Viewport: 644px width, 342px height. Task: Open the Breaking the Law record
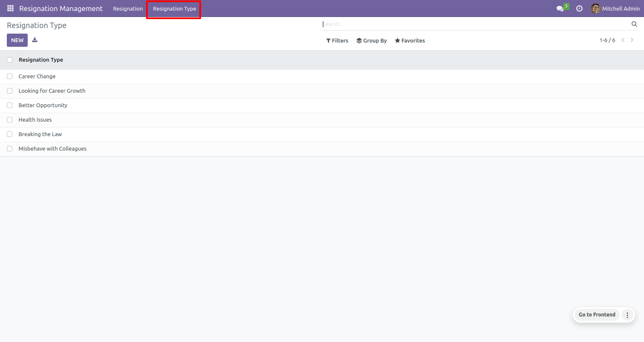(40, 134)
